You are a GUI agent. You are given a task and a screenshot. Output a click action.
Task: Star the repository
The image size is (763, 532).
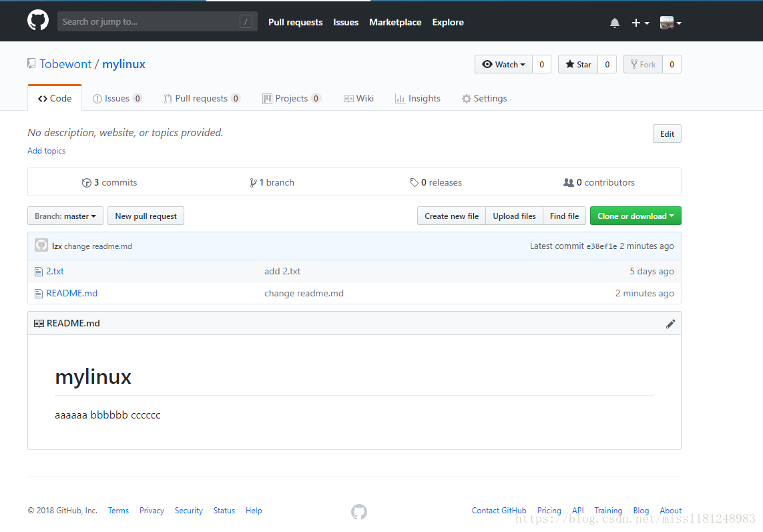tap(578, 64)
